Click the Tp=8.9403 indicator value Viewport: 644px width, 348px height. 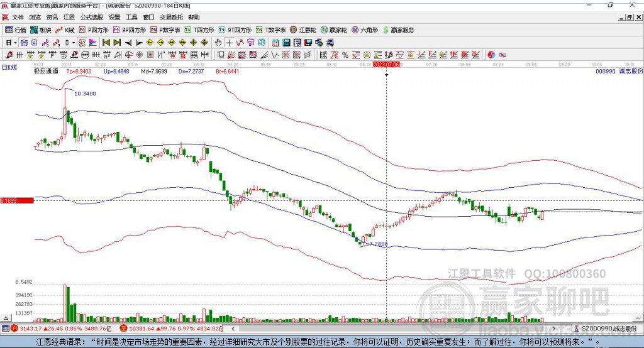point(79,71)
